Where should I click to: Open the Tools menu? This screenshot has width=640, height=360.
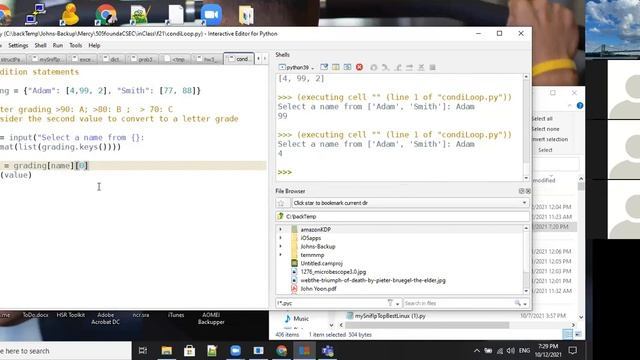tap(76, 45)
